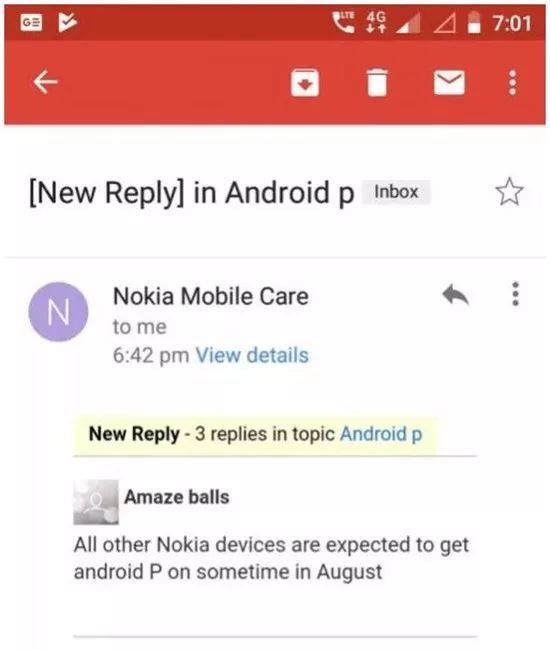Open message options three-dot menu
Screen dimensions: 550x650
click(515, 294)
